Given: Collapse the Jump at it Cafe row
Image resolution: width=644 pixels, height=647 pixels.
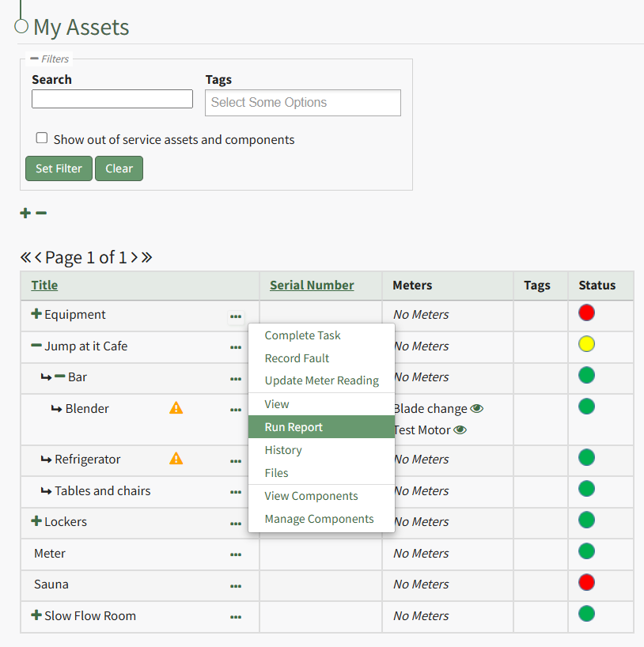Looking at the screenshot, I should 36,346.
